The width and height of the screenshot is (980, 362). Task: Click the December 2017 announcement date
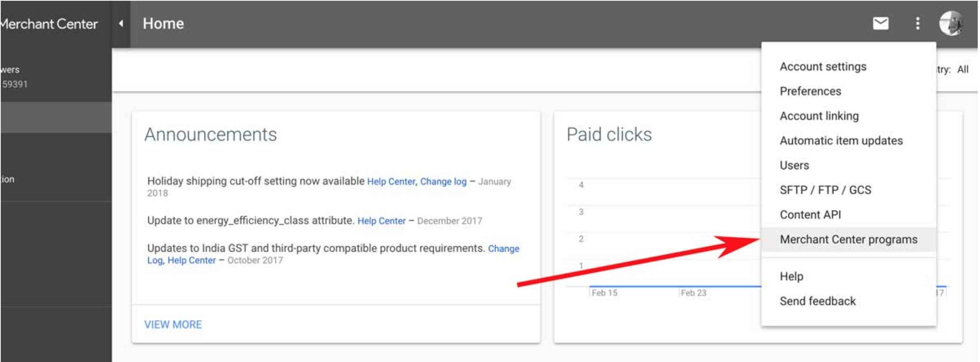coord(449,221)
